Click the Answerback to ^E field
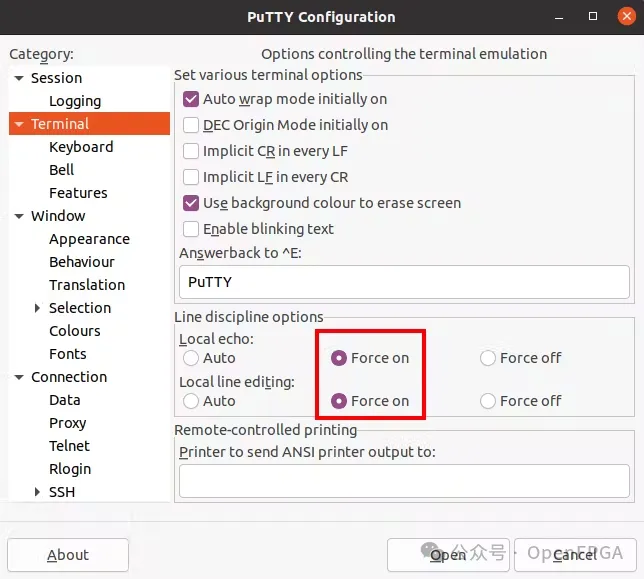 404,282
